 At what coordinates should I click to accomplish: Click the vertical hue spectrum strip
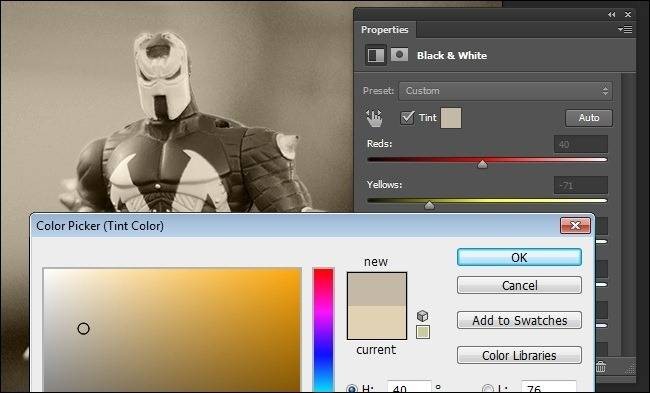click(323, 330)
